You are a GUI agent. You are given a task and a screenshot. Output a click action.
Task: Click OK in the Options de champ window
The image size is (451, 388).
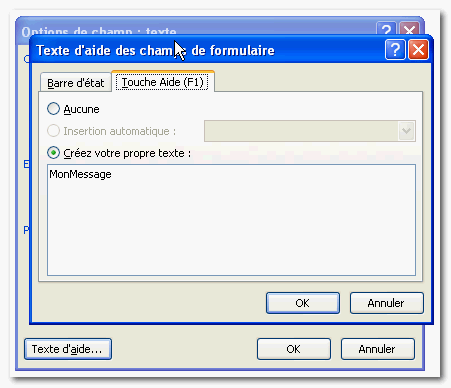coord(294,349)
